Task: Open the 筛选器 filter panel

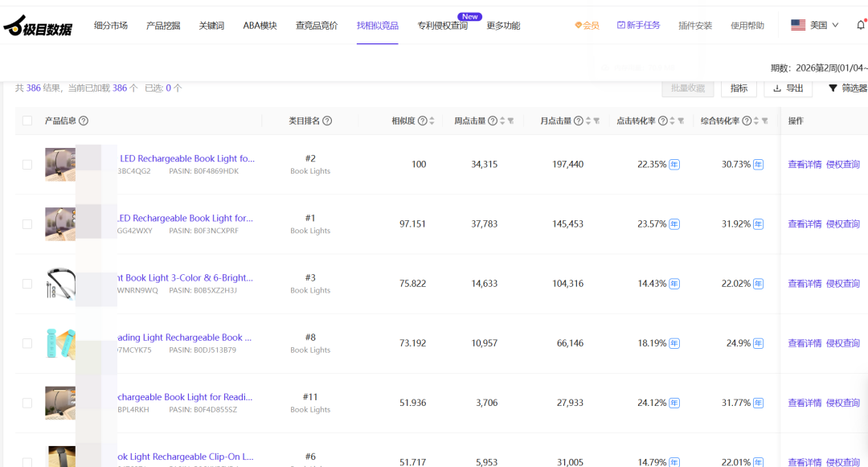Action: coord(847,88)
